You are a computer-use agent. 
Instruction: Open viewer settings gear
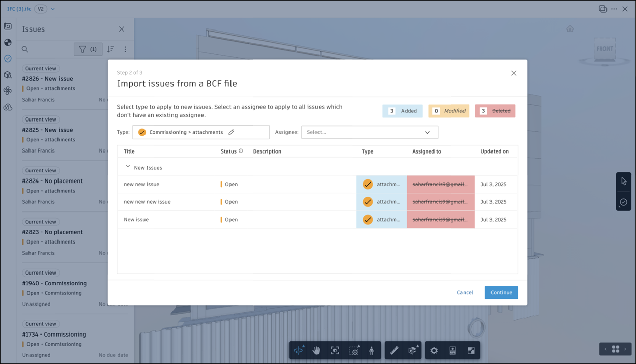[434, 350]
